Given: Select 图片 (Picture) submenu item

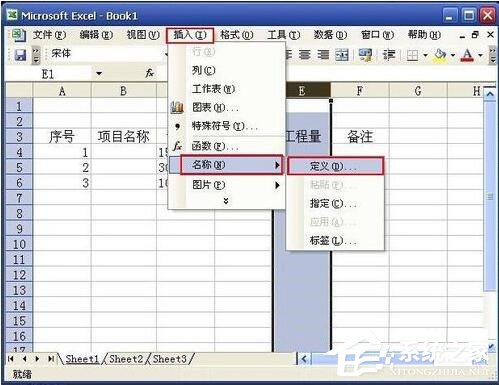Looking at the screenshot, I should tap(227, 184).
